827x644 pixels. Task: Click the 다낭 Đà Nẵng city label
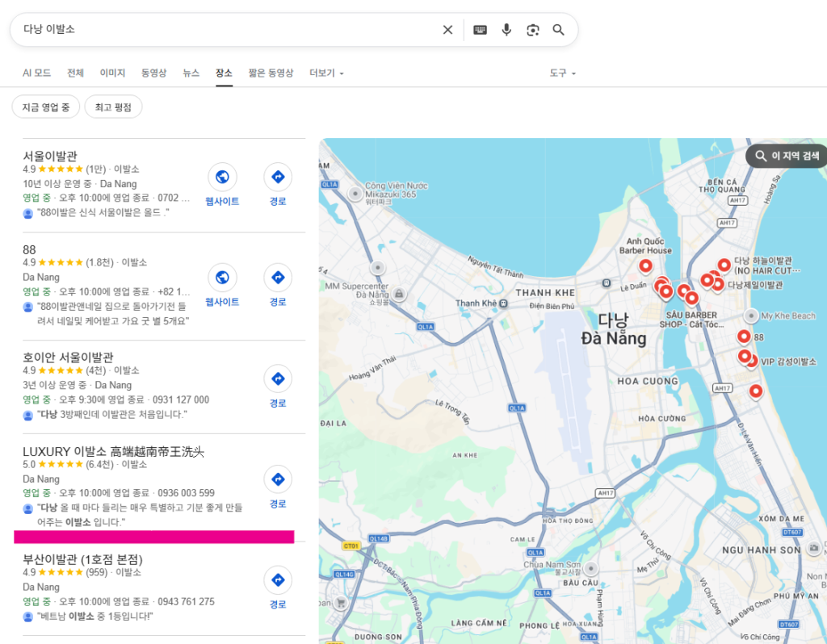click(x=614, y=329)
